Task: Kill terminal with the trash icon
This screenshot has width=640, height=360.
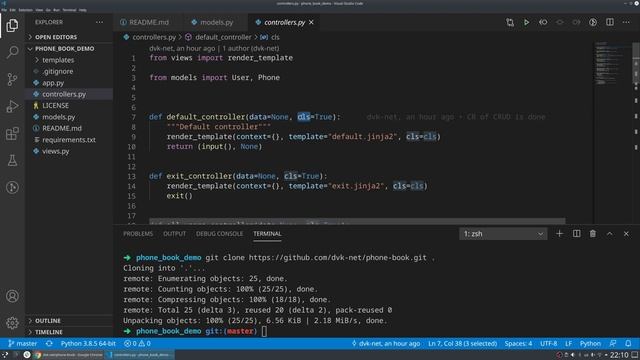Action: (x=593, y=233)
